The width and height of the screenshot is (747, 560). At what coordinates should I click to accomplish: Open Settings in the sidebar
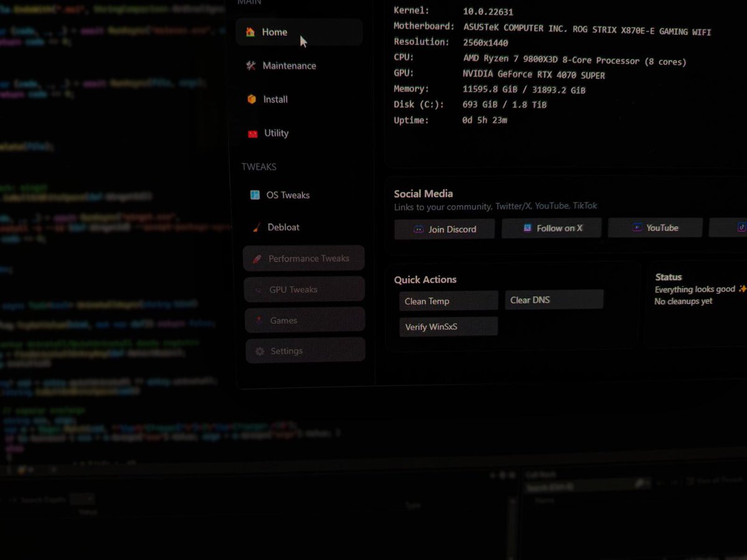305,350
